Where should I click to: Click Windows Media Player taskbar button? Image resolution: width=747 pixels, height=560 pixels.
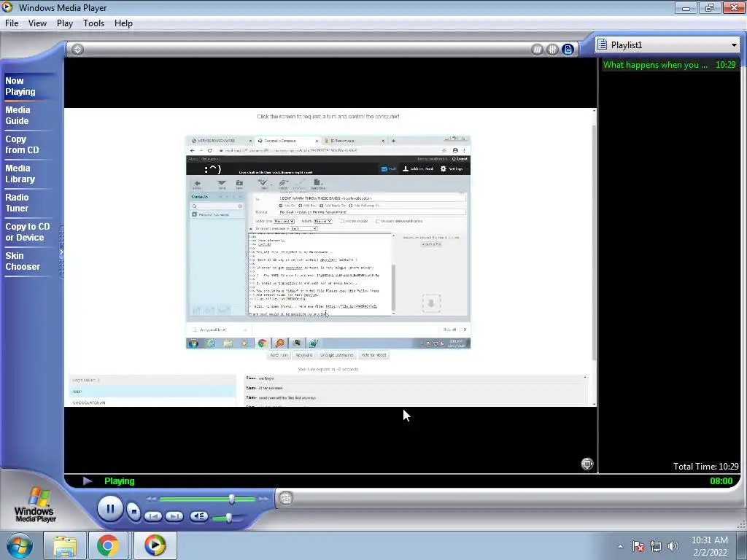(x=155, y=545)
